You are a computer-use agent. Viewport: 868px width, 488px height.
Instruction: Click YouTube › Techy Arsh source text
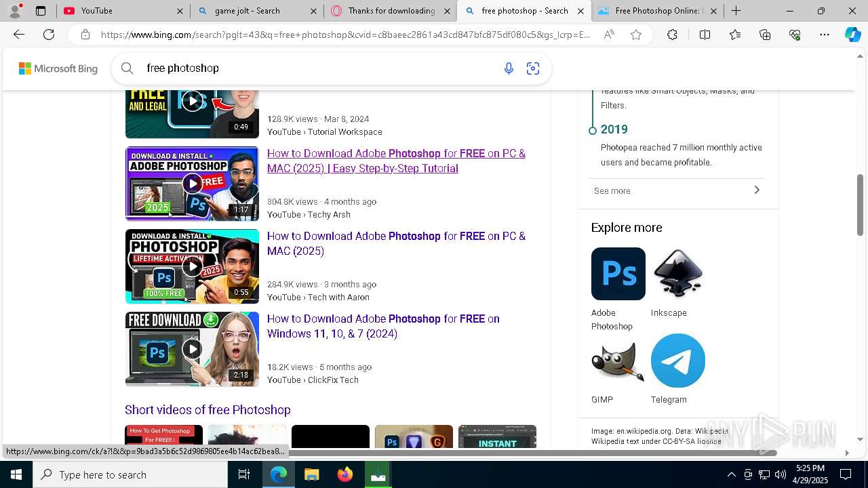point(309,214)
